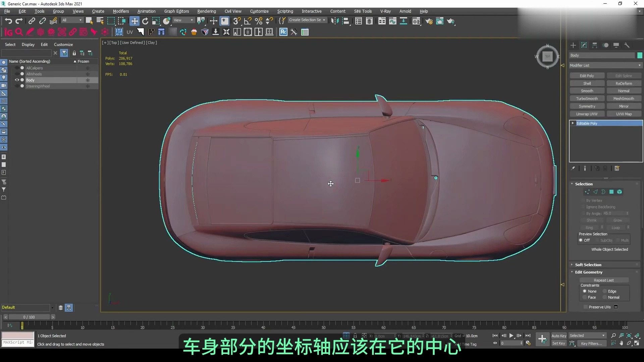The height and width of the screenshot is (362, 644).
Task: Play the animation
Action: click(511, 336)
